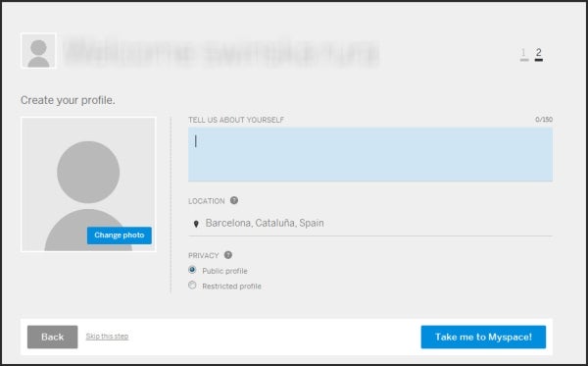Viewport: 588px width, 366px height.
Task: Open the Location help question mark icon
Action: click(x=234, y=200)
